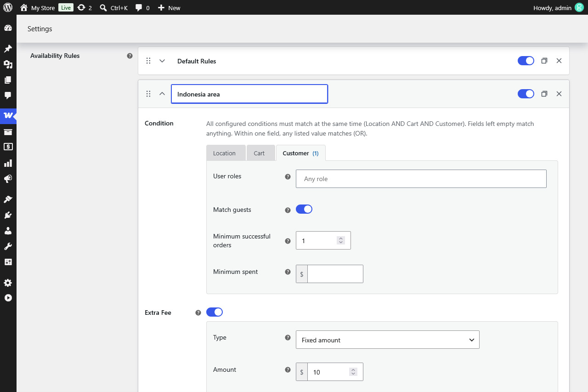Open Comments icon in sidebar
This screenshot has height=392, width=588.
tap(8, 96)
